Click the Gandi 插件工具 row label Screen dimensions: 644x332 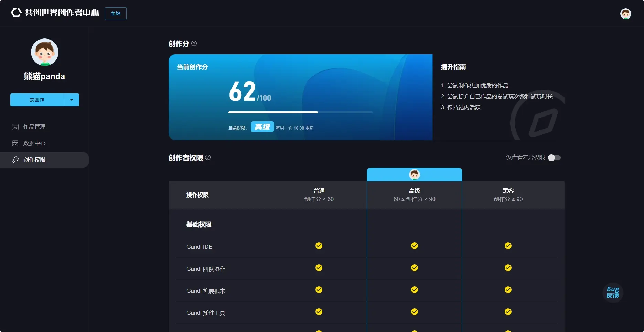click(206, 313)
